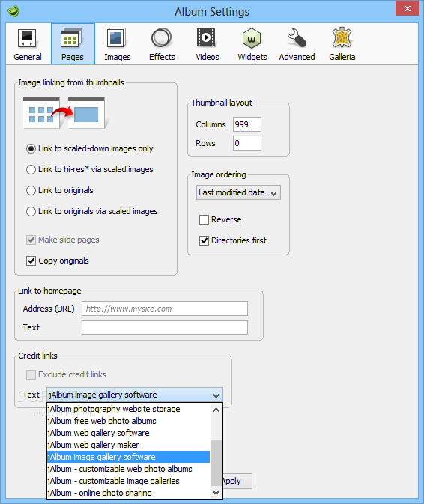424x504 pixels.
Task: Choose jAlbum free web photo albums
Action: point(129,421)
